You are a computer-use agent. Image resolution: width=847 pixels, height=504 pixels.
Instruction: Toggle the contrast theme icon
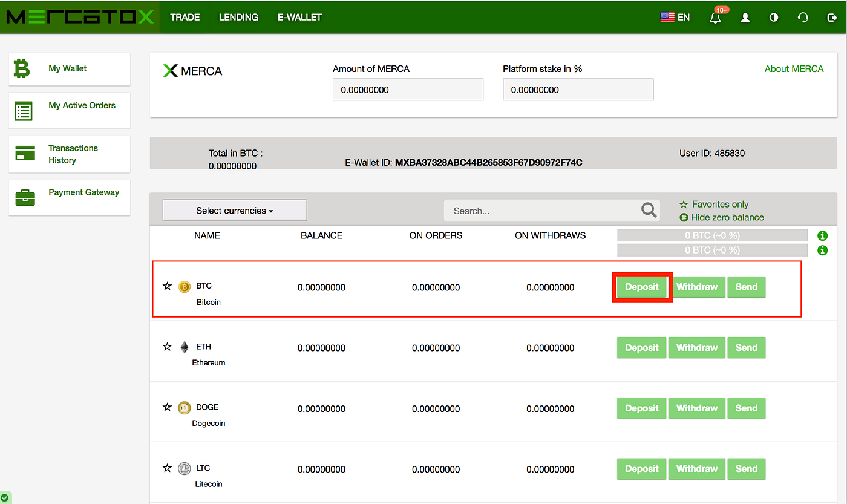point(774,18)
